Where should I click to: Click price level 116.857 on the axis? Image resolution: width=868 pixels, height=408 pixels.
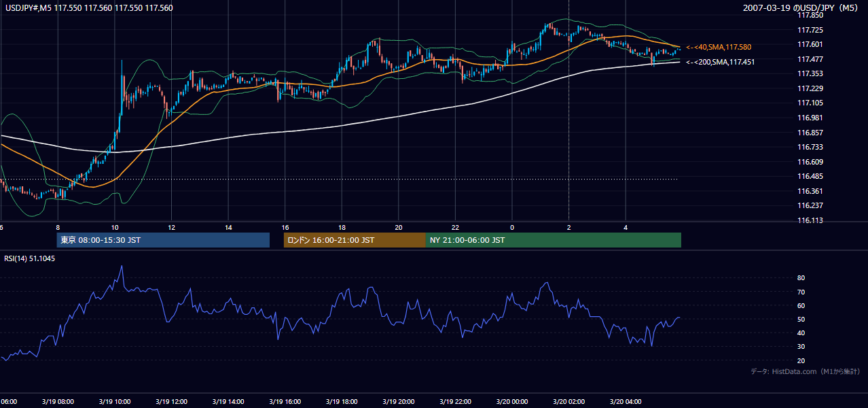coord(810,133)
